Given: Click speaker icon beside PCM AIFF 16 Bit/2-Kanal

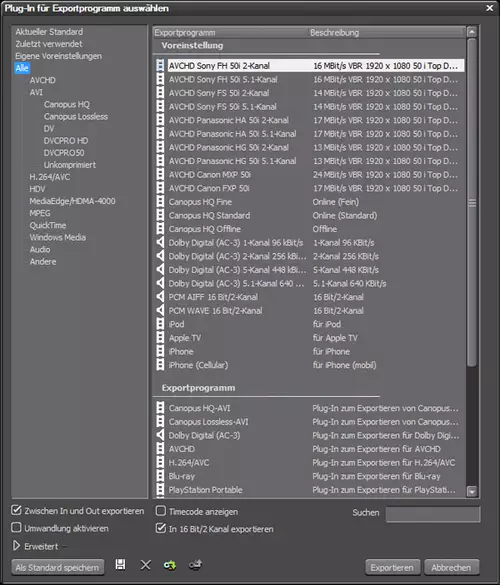Looking at the screenshot, I should [160, 297].
